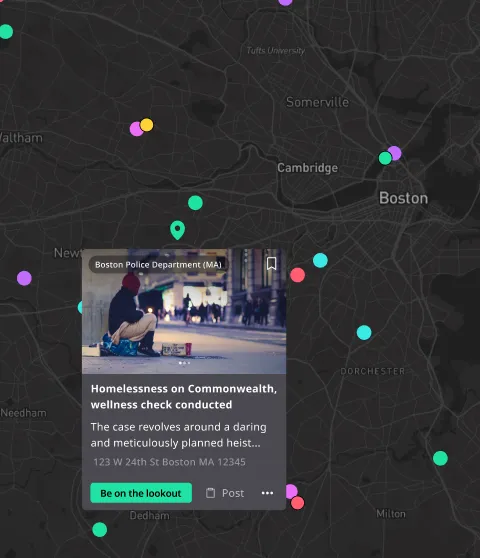Open the homeless person incident photo
This screenshot has height=558, width=480.
click(x=184, y=311)
